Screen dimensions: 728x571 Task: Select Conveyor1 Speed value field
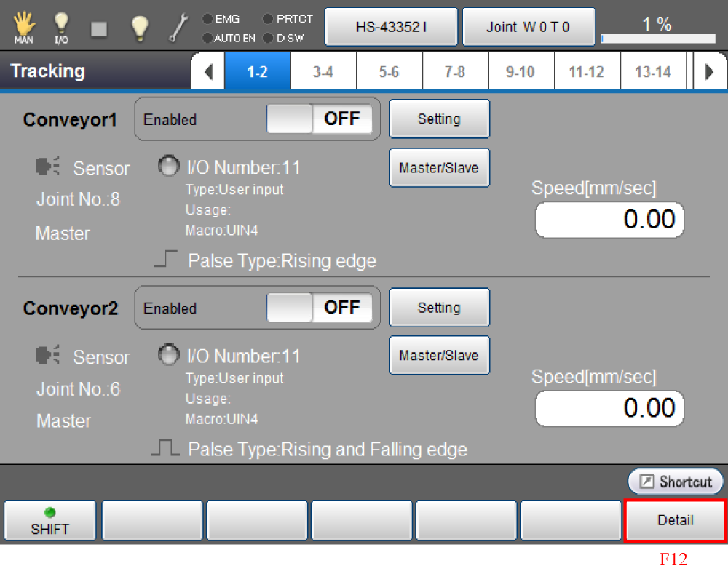609,220
